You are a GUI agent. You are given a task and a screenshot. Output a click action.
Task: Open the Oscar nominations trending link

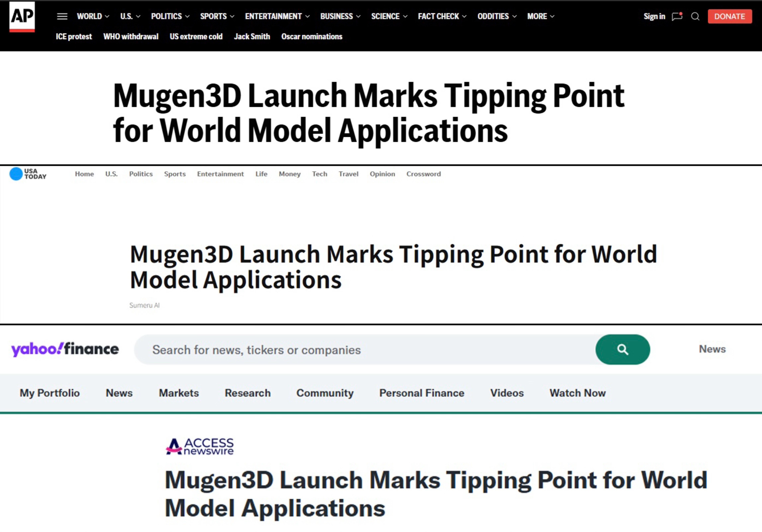pos(312,37)
